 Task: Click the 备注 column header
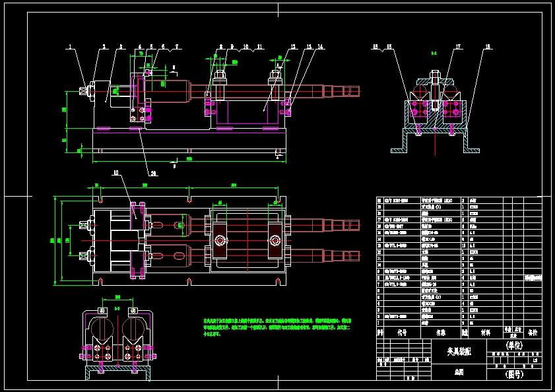pos(533,333)
